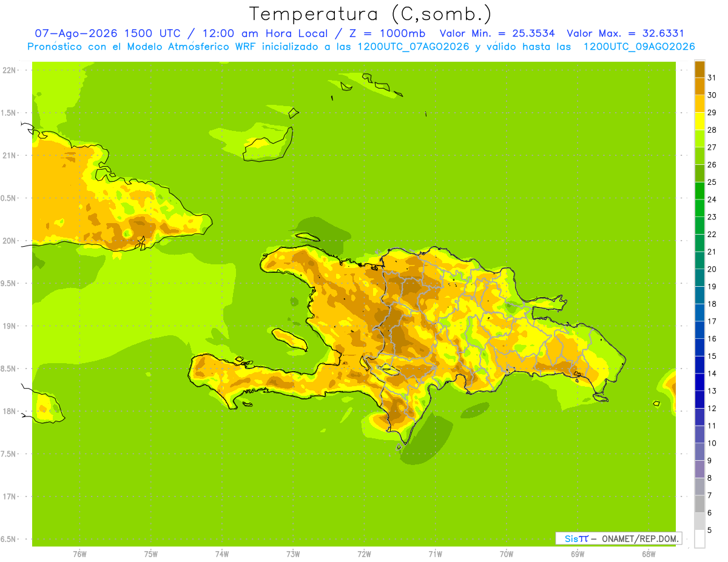Pick the blue legend swatch between 15 and 16

point(699,347)
